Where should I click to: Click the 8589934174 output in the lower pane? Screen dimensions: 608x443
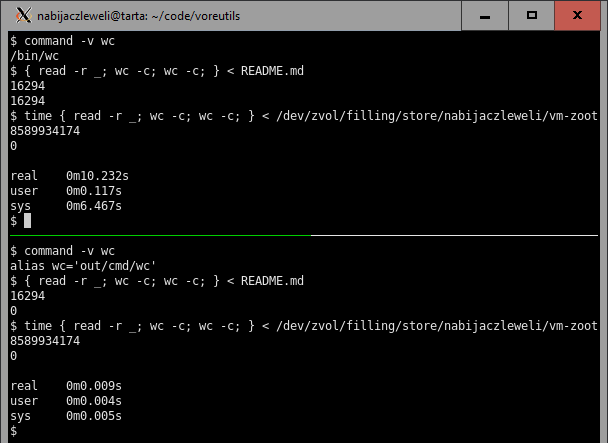pyautogui.click(x=45, y=341)
